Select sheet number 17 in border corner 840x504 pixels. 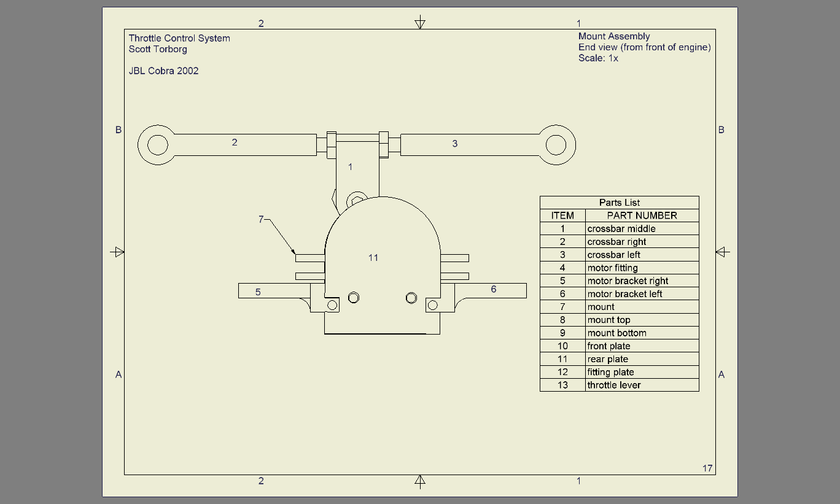[x=707, y=468]
